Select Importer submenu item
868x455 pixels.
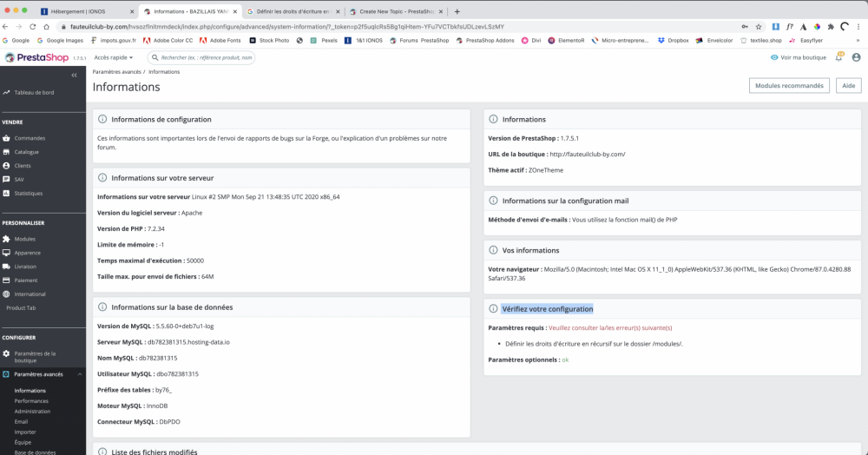click(25, 432)
